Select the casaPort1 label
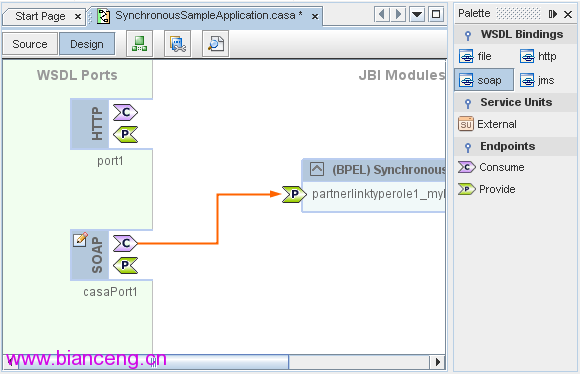Screen dimensions: 580x374 pos(110,292)
